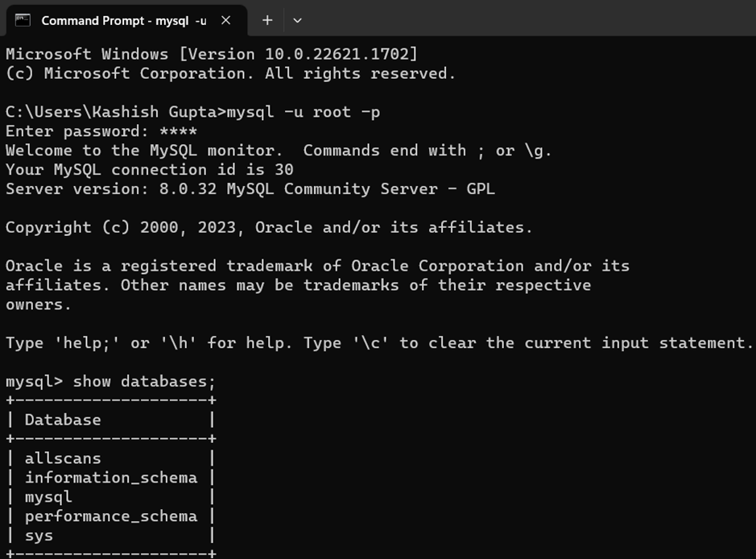The width and height of the screenshot is (756, 559).
Task: Click the 'show databases;' command text
Action: pos(143,382)
